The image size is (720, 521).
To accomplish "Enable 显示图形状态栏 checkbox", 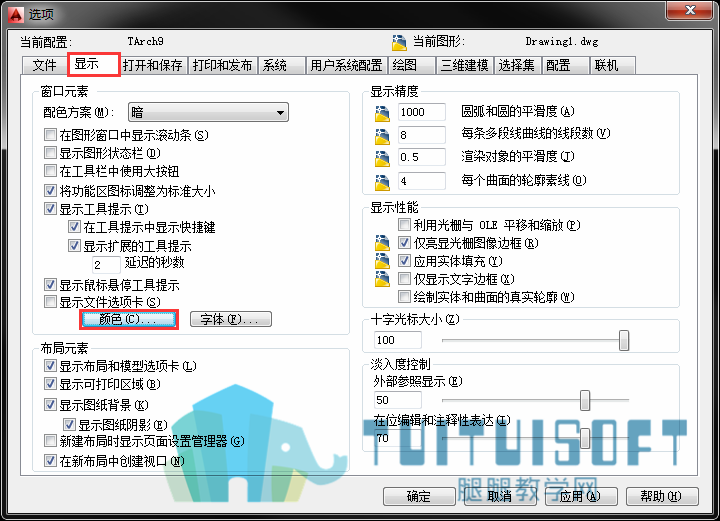I will [50, 152].
